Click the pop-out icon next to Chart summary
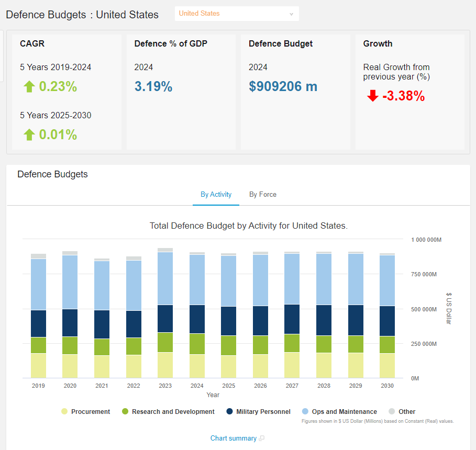Viewport: 476px width, 450px height. [x=262, y=438]
